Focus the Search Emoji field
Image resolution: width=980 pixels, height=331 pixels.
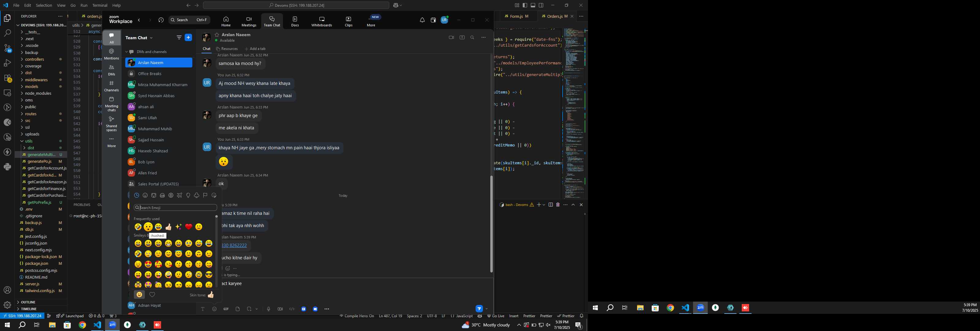coord(175,207)
